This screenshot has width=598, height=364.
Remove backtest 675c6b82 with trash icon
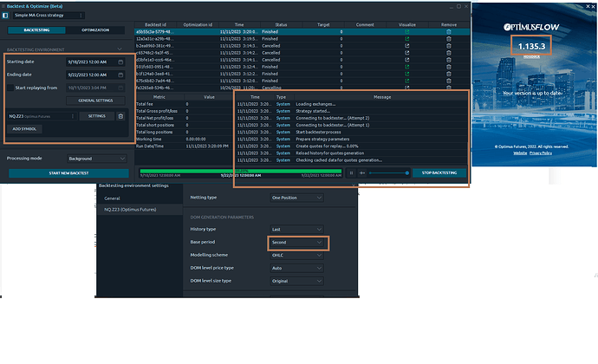(449, 81)
